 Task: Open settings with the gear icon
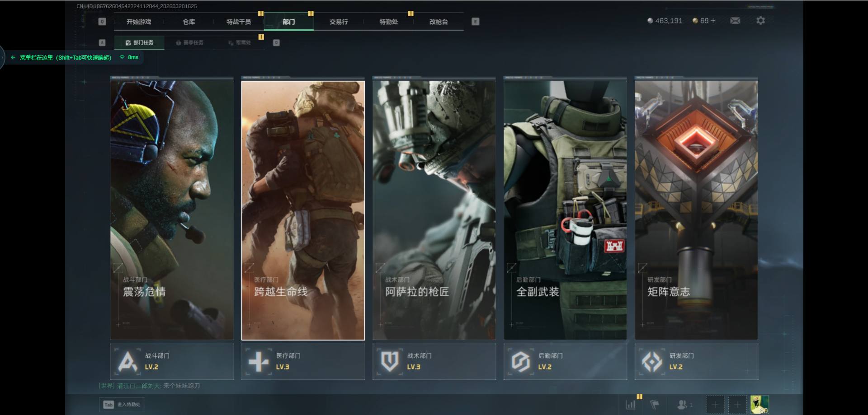(760, 21)
